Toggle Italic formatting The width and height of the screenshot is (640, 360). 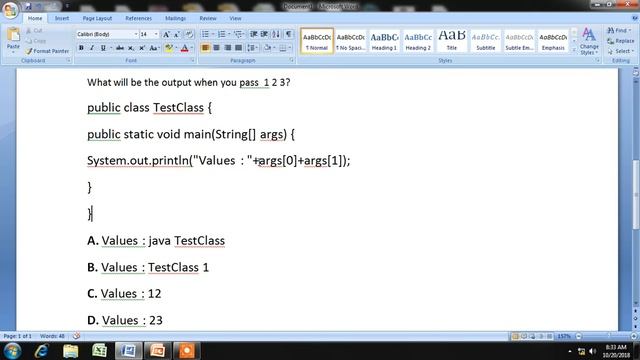point(92,48)
